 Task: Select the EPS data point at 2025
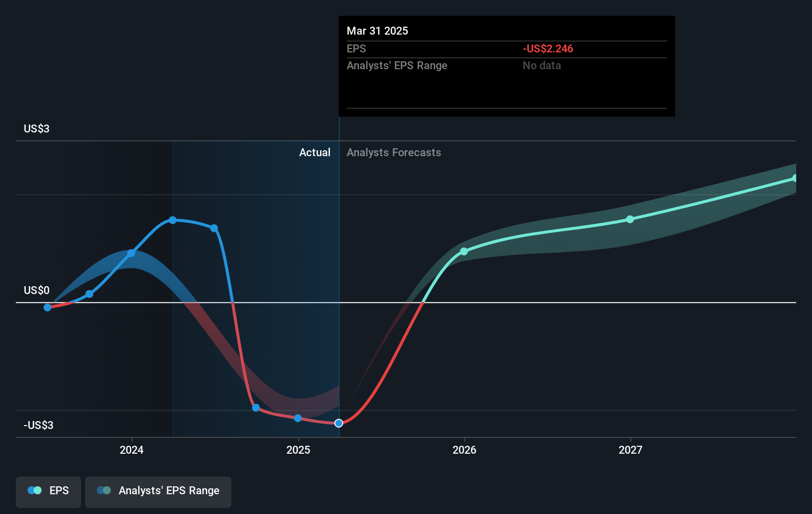298,418
